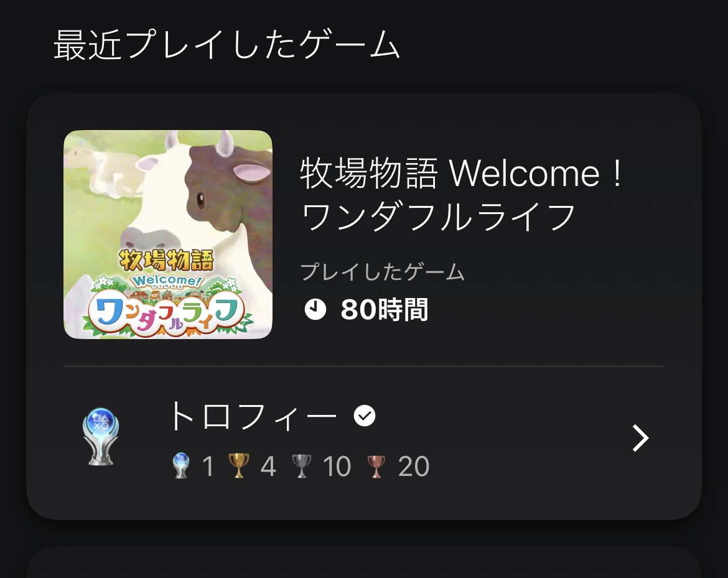Screen dimensions: 728x578
Task: Click the bronze trophy icon
Action: 376,466
